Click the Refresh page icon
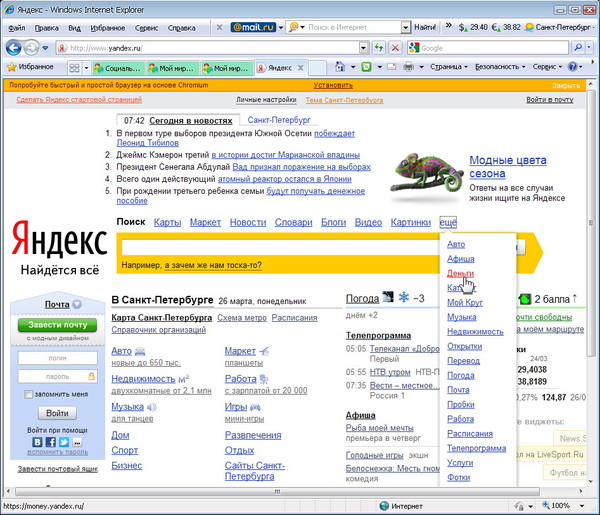The height and width of the screenshot is (515, 600). [378, 48]
